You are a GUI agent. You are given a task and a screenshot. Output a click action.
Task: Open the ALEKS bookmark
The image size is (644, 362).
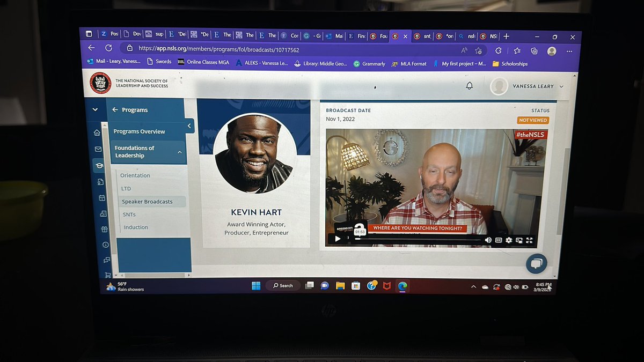pyautogui.click(x=261, y=63)
